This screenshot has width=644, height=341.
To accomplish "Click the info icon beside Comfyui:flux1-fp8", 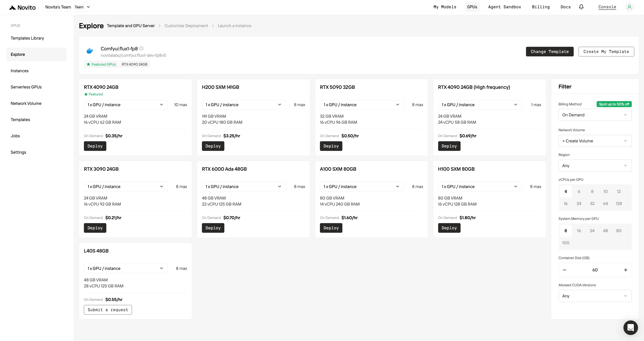I will click(x=142, y=48).
